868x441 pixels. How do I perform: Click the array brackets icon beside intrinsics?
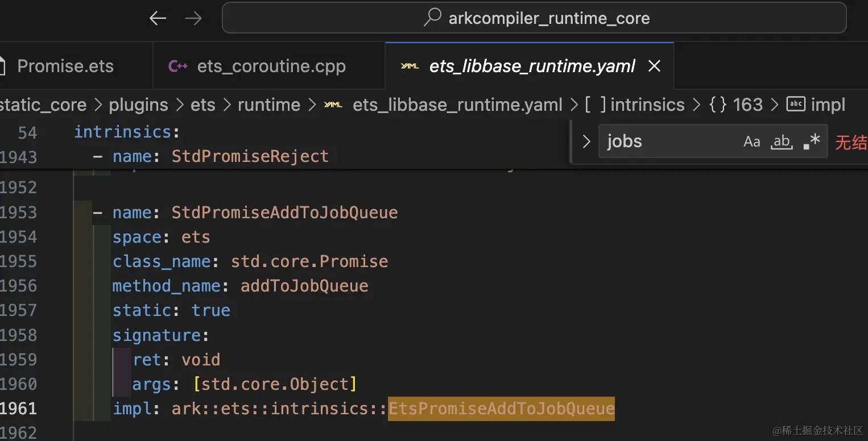(x=595, y=105)
